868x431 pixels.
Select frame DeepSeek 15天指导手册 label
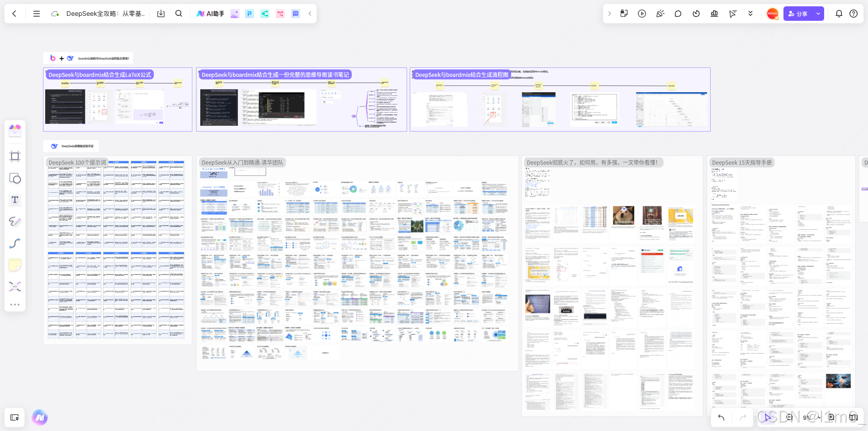tap(742, 162)
